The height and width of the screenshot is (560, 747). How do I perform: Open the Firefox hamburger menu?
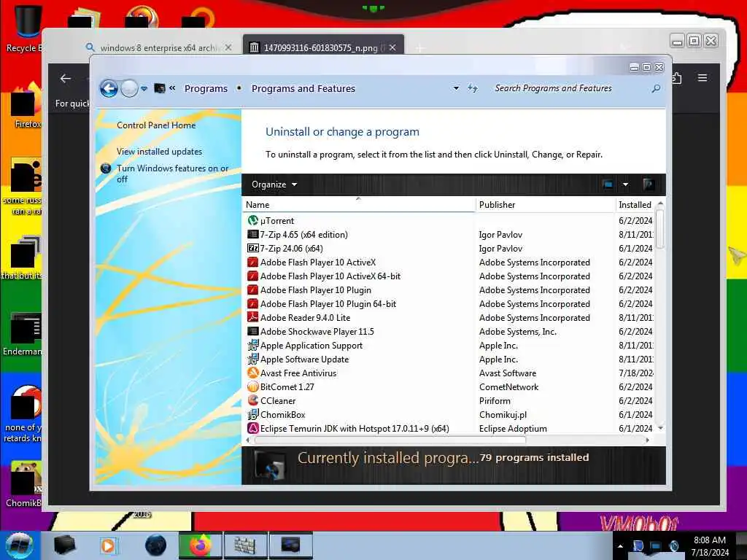tap(703, 77)
